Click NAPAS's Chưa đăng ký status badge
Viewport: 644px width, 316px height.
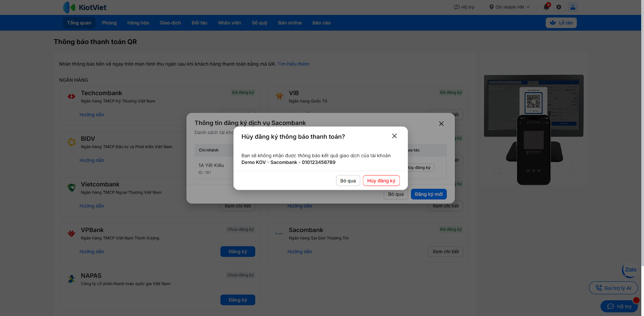pos(241,275)
